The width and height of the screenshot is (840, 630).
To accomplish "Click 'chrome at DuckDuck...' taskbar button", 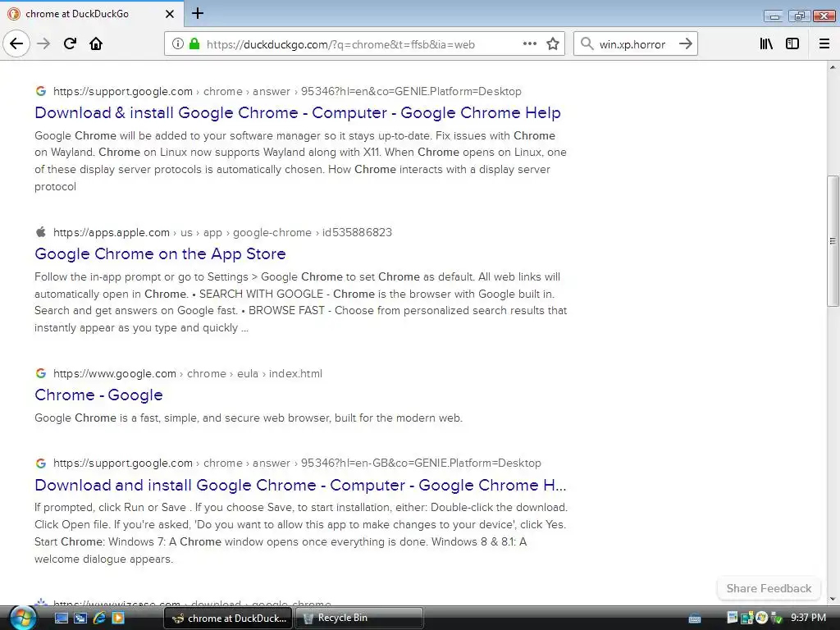I will coord(228,618).
